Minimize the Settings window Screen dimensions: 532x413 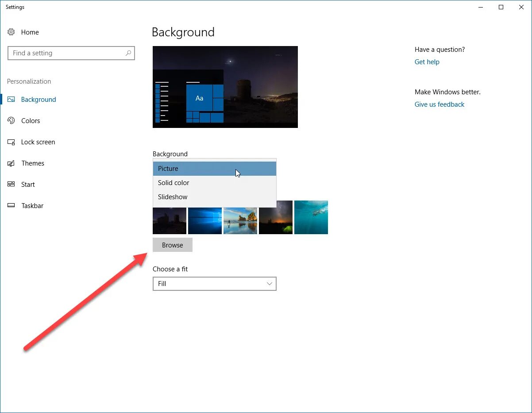(481, 7)
